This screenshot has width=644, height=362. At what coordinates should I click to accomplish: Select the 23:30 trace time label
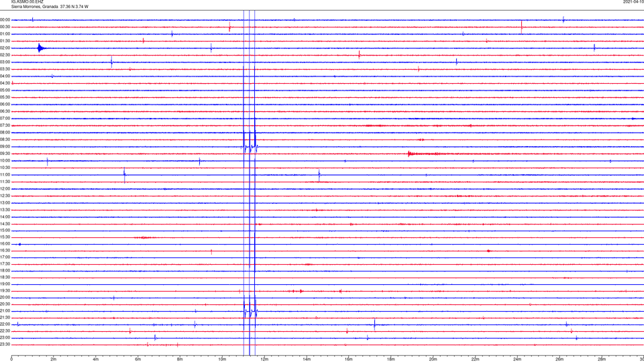(5, 345)
